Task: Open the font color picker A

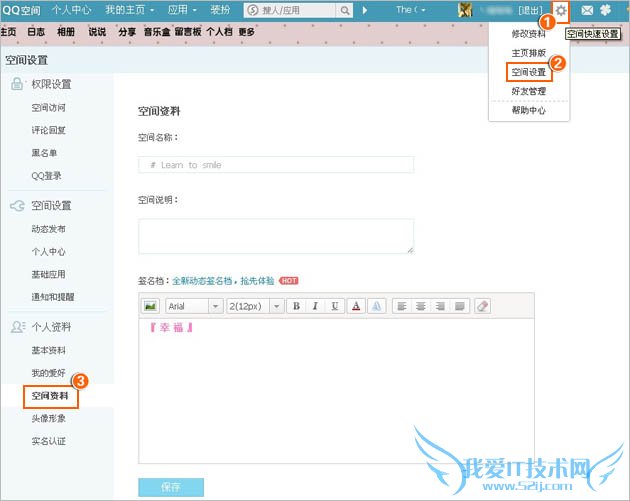Action: (x=357, y=306)
